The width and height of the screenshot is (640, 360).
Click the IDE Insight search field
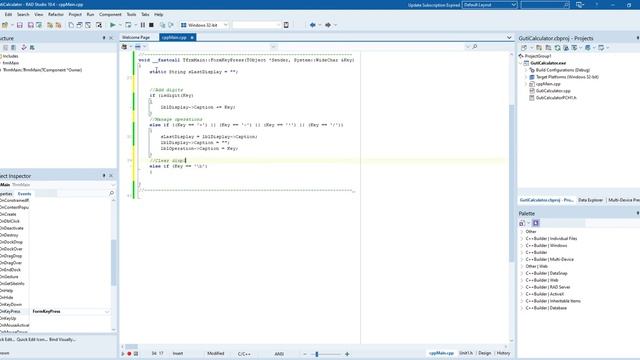pyautogui.click(x=545, y=5)
